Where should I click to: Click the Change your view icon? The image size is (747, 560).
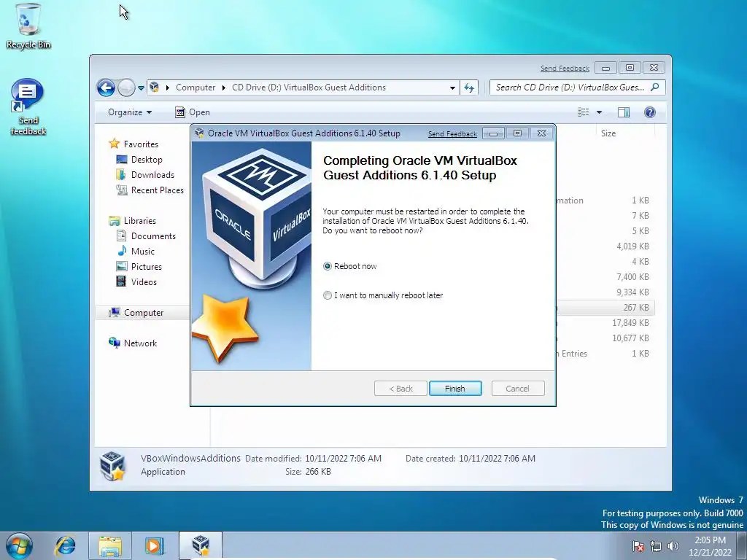583,112
